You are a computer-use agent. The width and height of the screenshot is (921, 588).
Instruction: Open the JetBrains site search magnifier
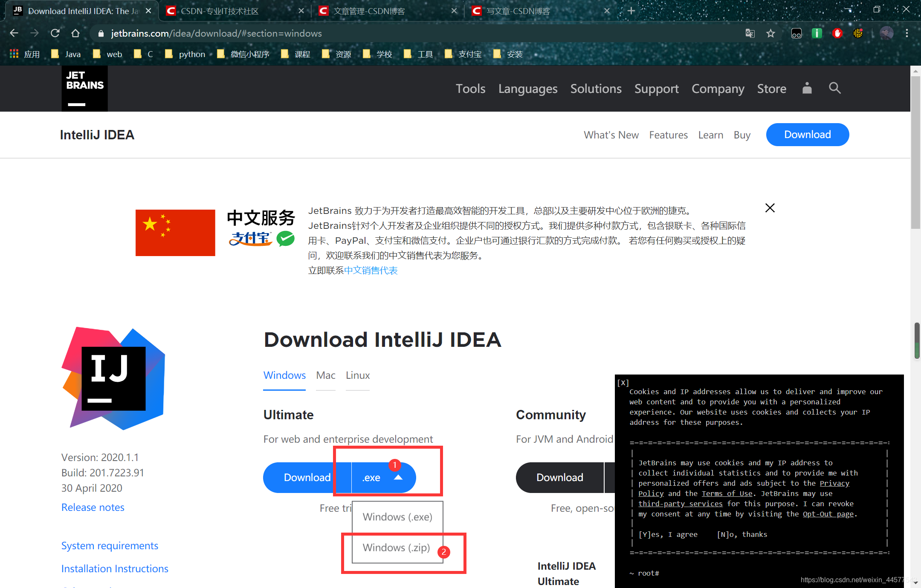[834, 88]
